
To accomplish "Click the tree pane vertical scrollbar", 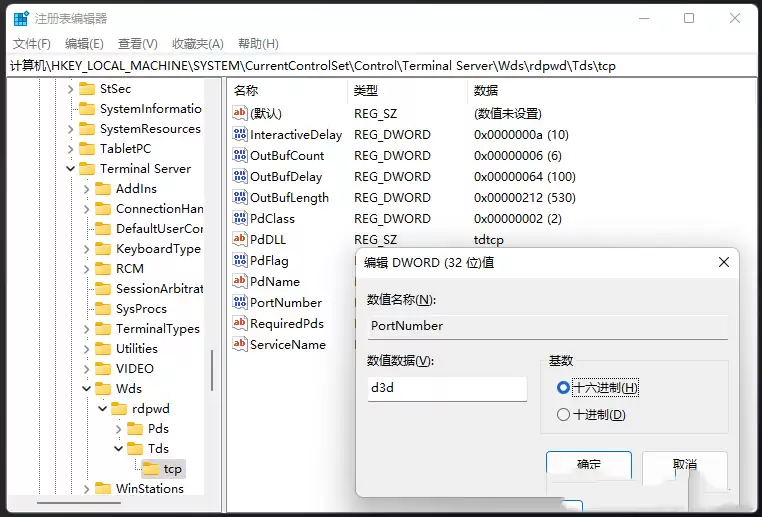I will [210, 370].
